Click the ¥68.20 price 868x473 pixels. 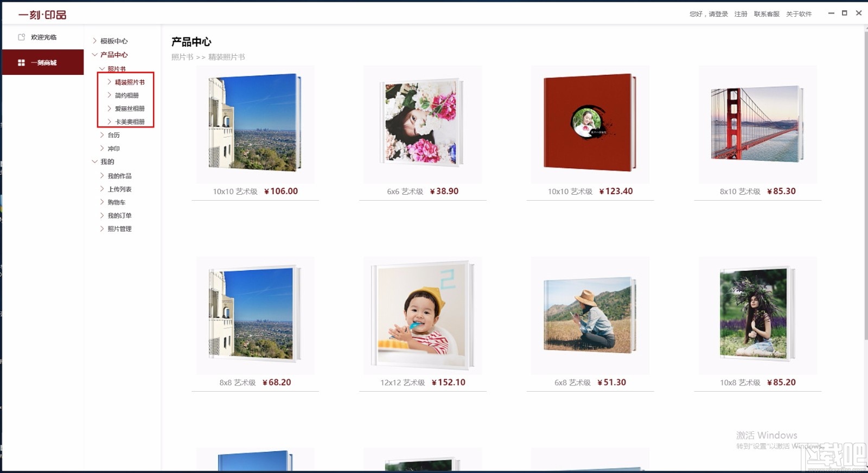[277, 382]
